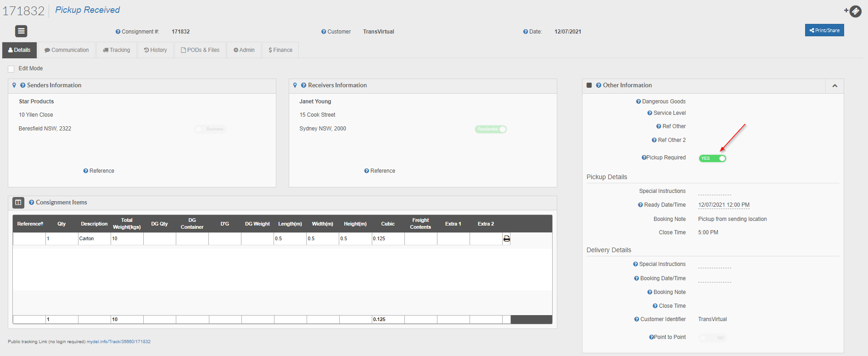Print the Carton item row label

click(x=507, y=238)
